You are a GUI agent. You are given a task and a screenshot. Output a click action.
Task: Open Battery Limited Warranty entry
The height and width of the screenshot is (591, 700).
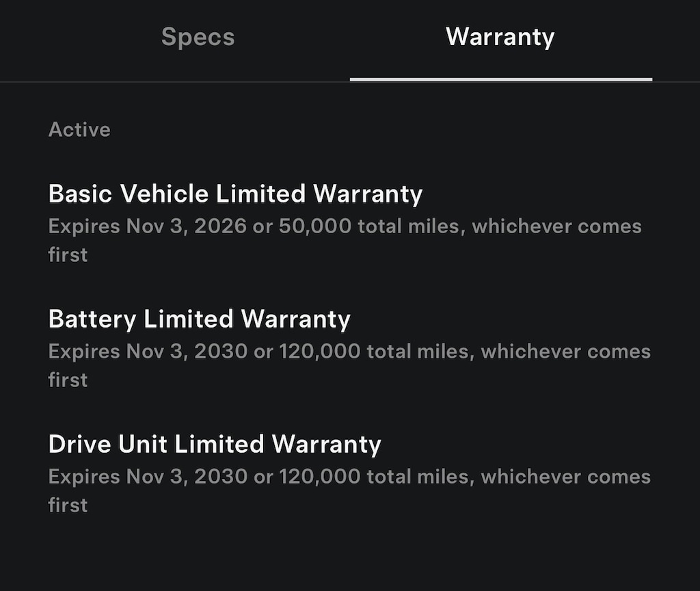(x=199, y=319)
